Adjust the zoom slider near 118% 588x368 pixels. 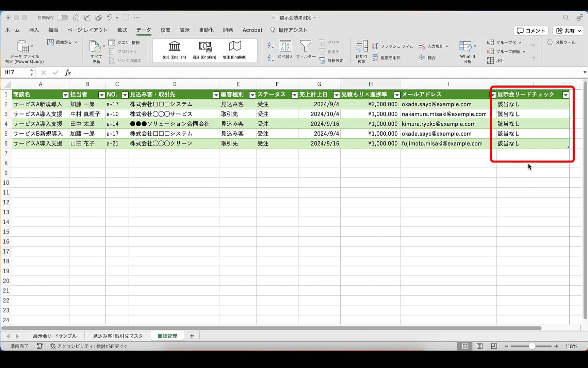532,346
